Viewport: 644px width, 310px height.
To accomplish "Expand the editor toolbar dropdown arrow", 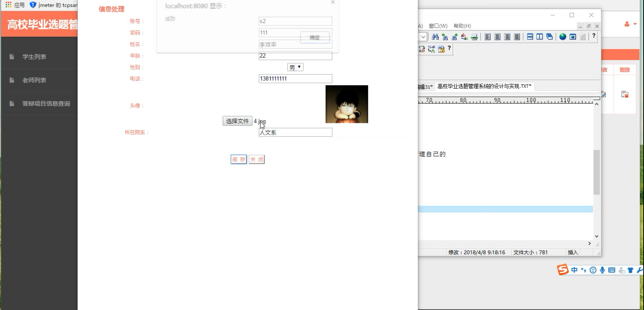I will pos(423,37).
